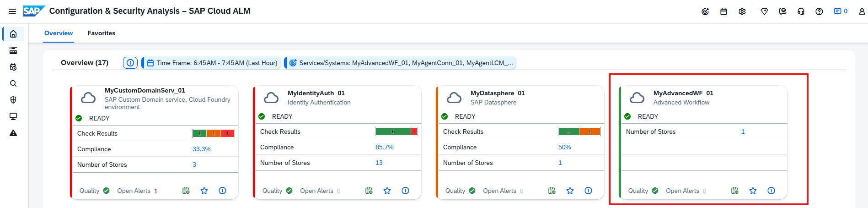The image size is (868, 208).
Task: Open the list table sidebar icon
Action: pyautogui.click(x=13, y=50)
